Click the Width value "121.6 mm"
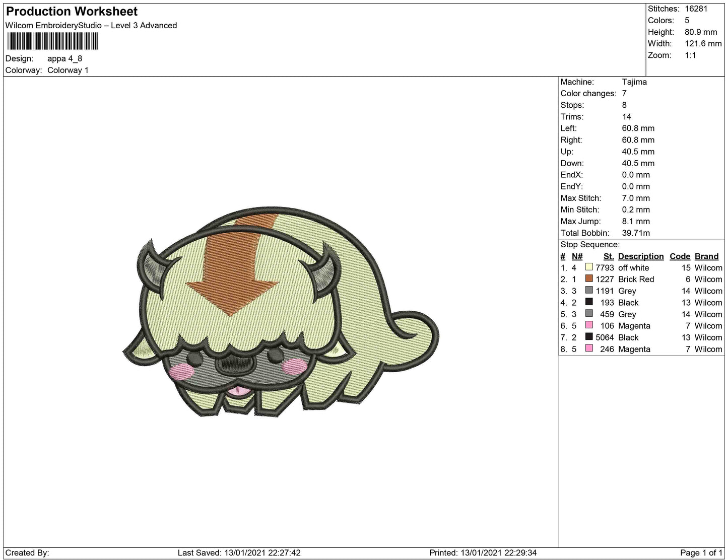Viewport: 728px width, 560px height. coord(703,43)
